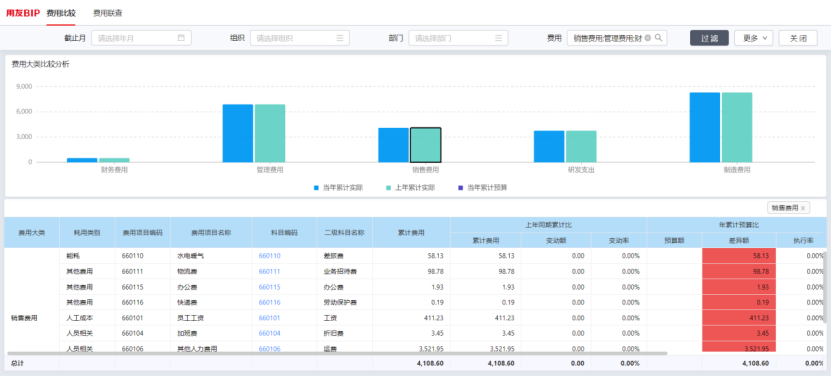Remove the 销售费用 filter tag
831x376 pixels.
click(803, 208)
